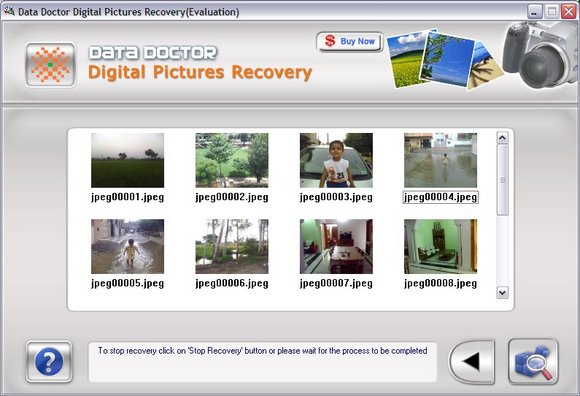The height and width of the screenshot is (396, 580).
Task: Go back with the black arrow button
Action: pyautogui.click(x=472, y=362)
